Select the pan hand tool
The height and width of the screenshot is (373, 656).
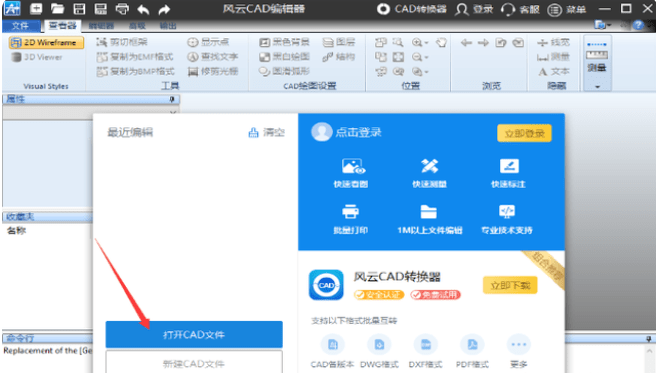441,42
